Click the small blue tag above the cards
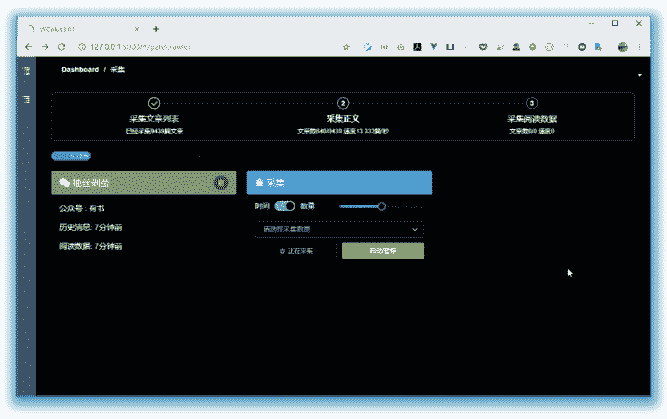 (71, 156)
